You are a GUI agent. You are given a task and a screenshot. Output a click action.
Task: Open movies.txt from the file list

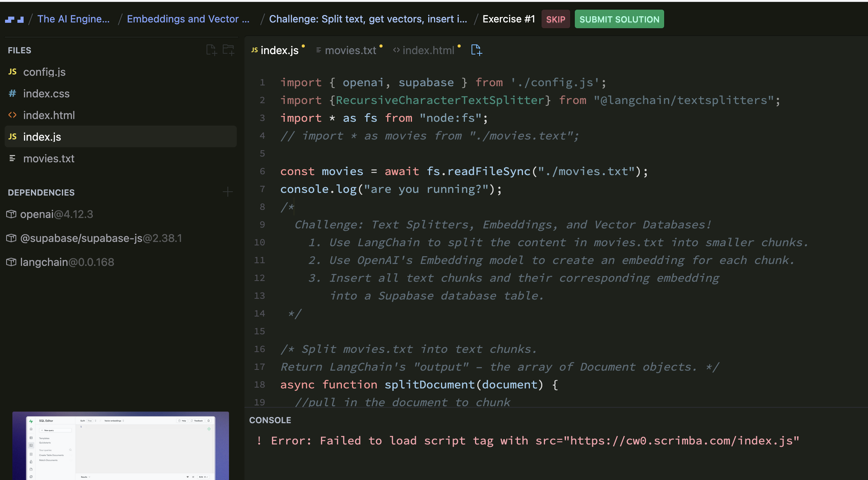[x=49, y=158]
